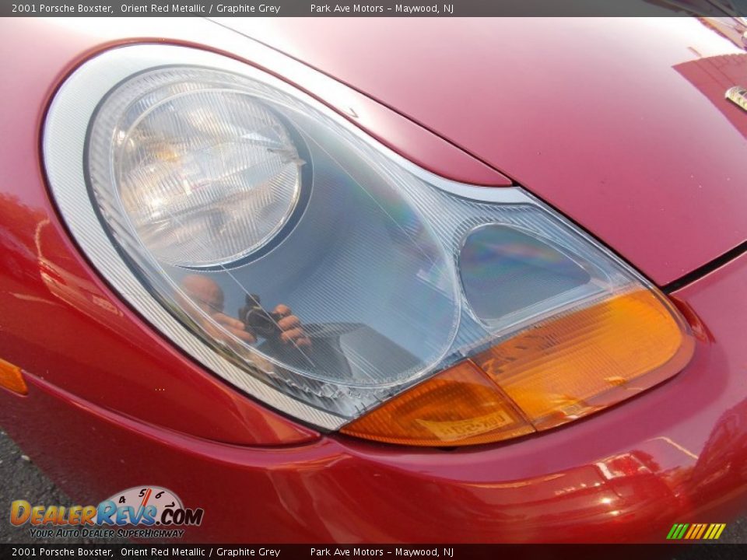Click the '5' numeral on the logo clock
Screen dimensions: 747x560
click(x=142, y=495)
